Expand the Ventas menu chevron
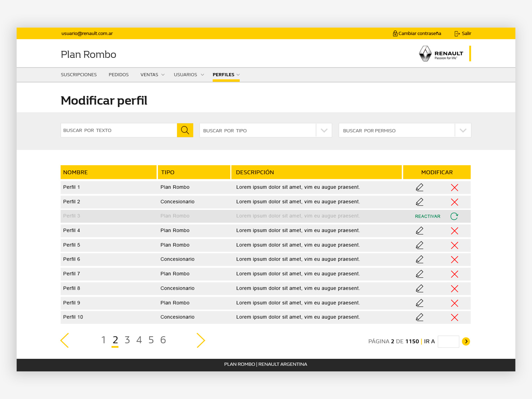This screenshot has width=532, height=399. [163, 75]
